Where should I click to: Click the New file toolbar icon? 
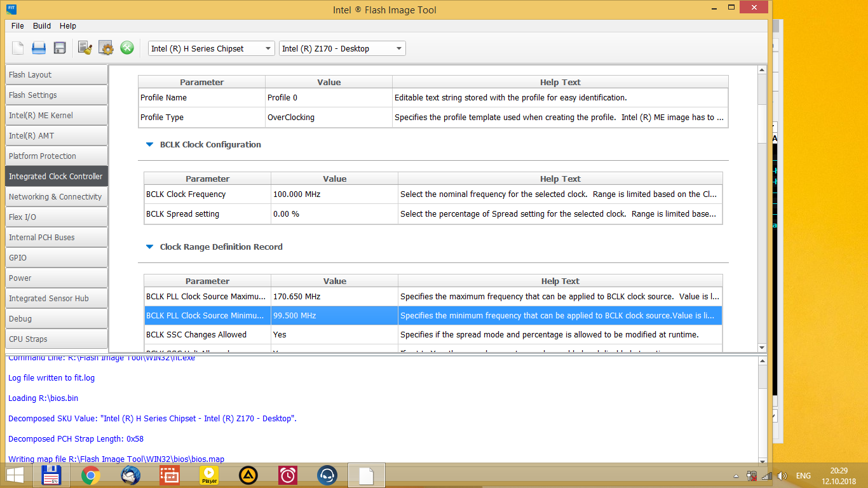[18, 48]
